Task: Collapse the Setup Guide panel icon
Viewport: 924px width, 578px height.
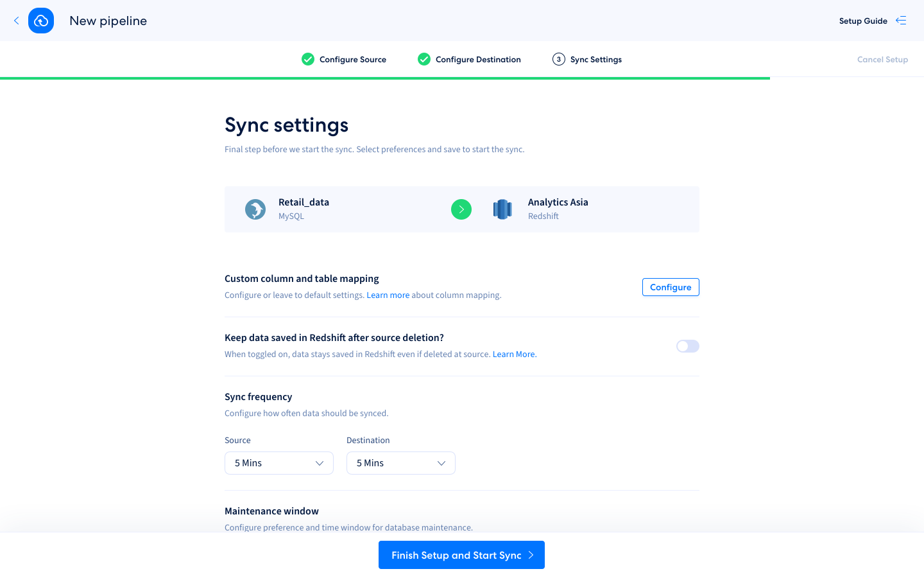Action: point(901,21)
